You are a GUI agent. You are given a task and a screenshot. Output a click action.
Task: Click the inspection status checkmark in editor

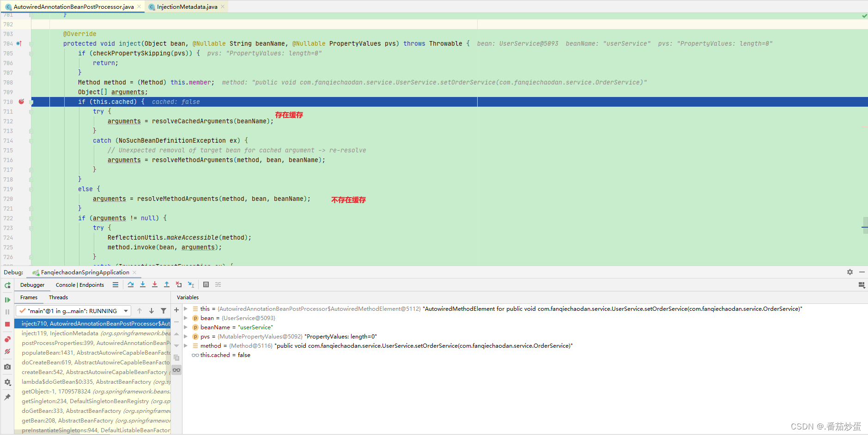tap(864, 16)
